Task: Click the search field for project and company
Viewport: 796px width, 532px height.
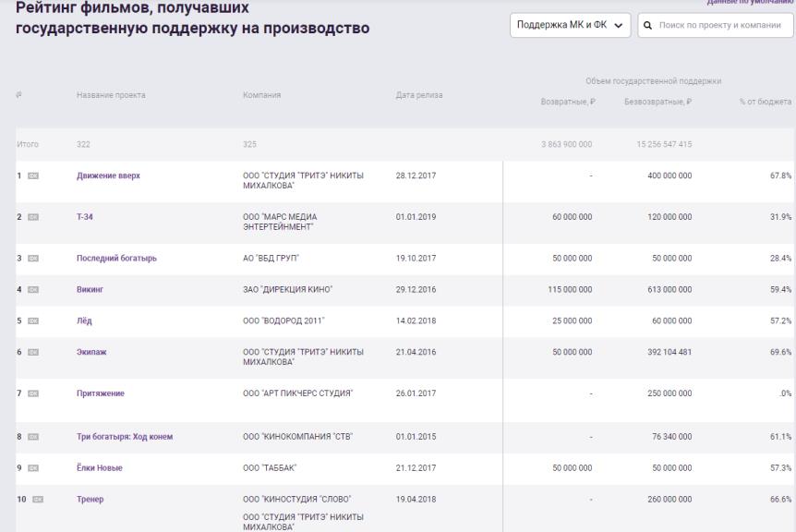Action: 716,25
